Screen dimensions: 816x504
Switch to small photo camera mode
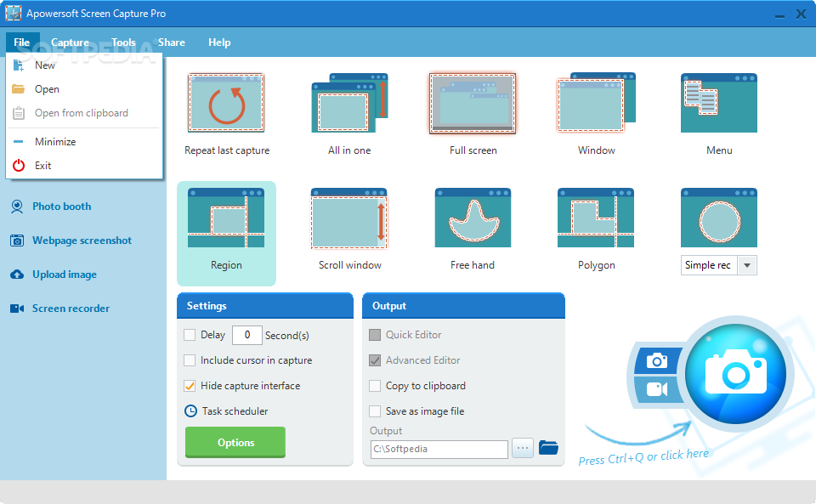tap(657, 360)
